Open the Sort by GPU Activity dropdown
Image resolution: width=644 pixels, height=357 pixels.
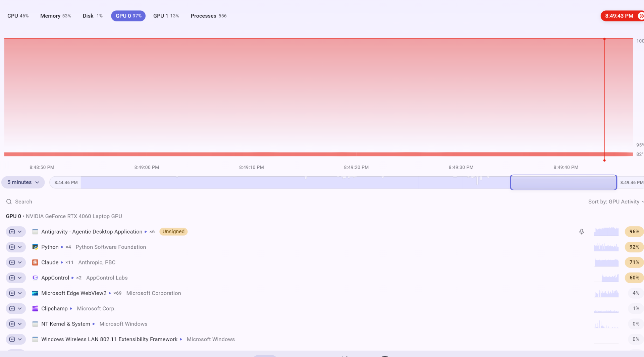(616, 202)
